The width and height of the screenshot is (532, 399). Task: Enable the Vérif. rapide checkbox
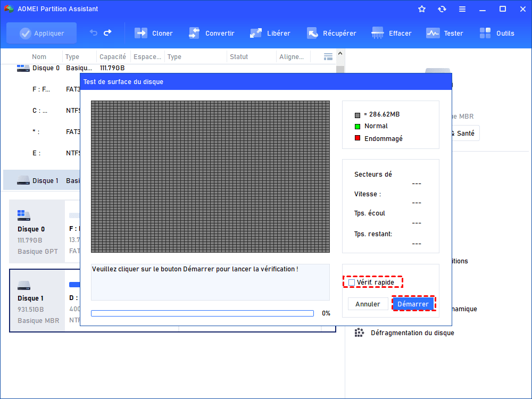click(x=352, y=282)
